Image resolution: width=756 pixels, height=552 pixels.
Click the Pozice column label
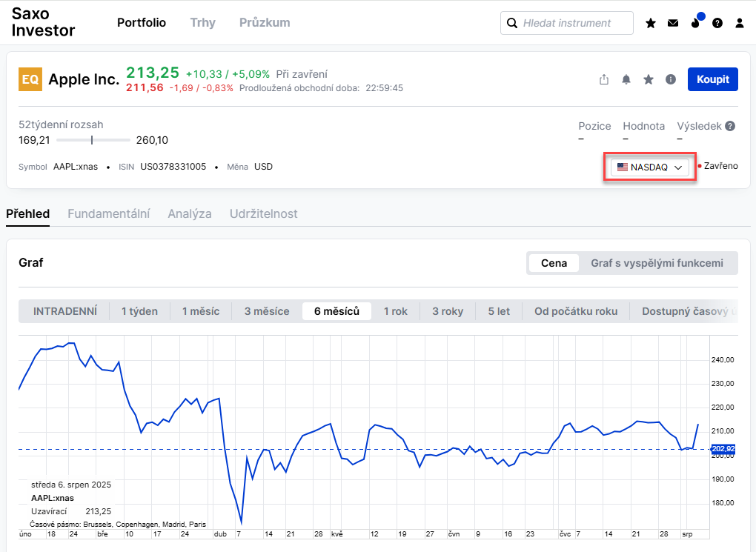(x=594, y=126)
